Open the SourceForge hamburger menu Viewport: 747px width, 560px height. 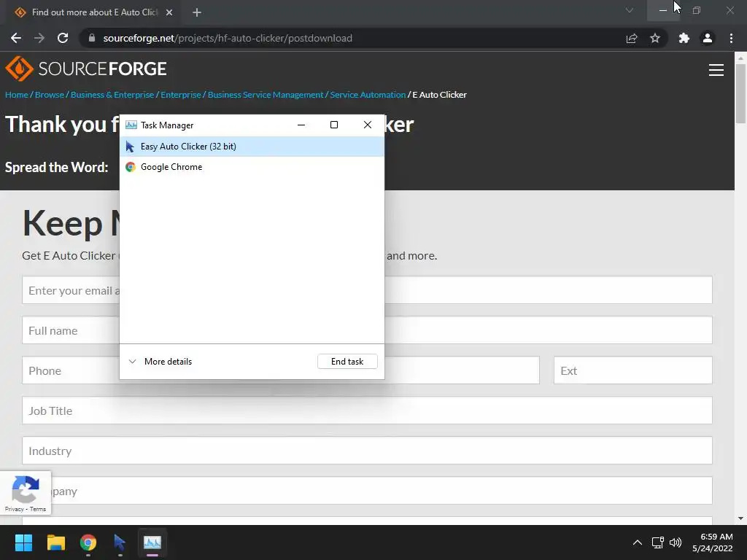coord(716,70)
